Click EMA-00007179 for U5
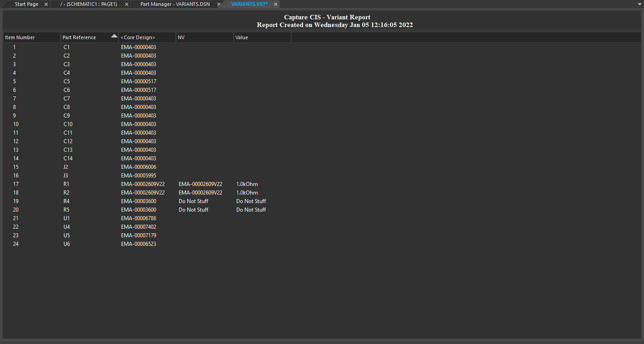 pos(139,235)
